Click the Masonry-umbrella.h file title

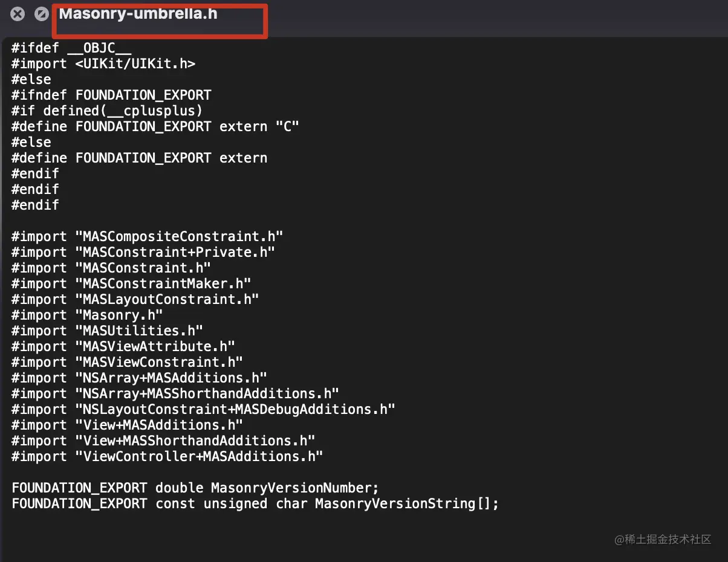(138, 14)
